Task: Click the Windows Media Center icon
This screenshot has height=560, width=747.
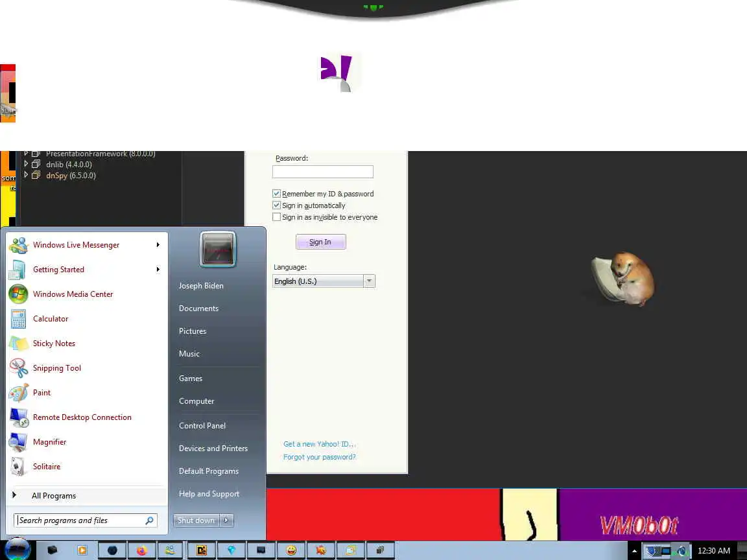Action: [x=18, y=294]
